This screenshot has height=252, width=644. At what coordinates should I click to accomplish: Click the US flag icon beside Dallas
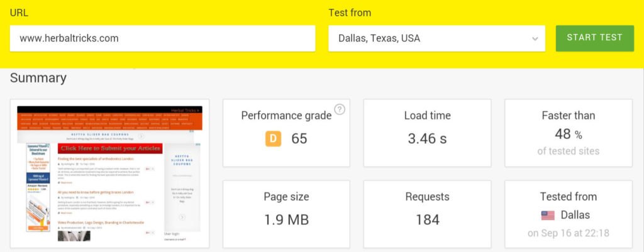click(548, 215)
